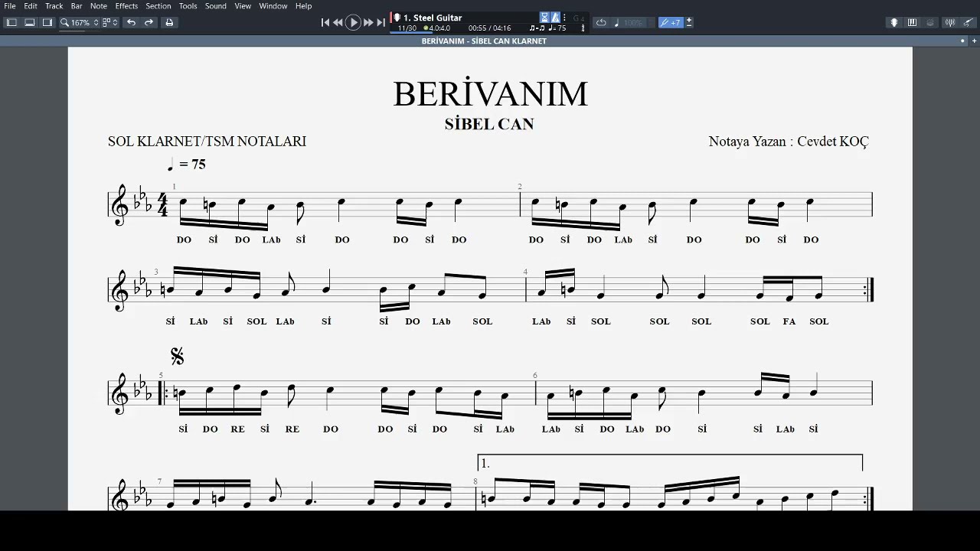The width and height of the screenshot is (980, 551).
Task: Click the 4/4 time signature
Action: tap(162, 204)
